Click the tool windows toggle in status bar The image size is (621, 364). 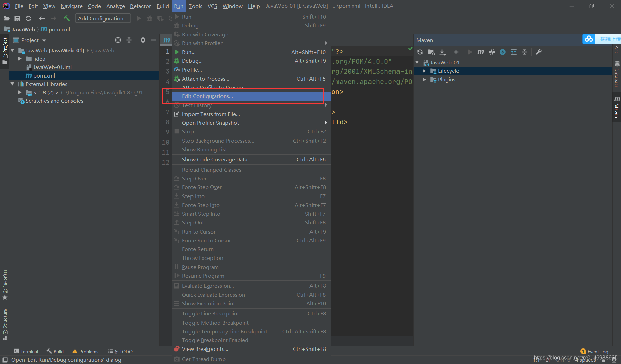5,360
